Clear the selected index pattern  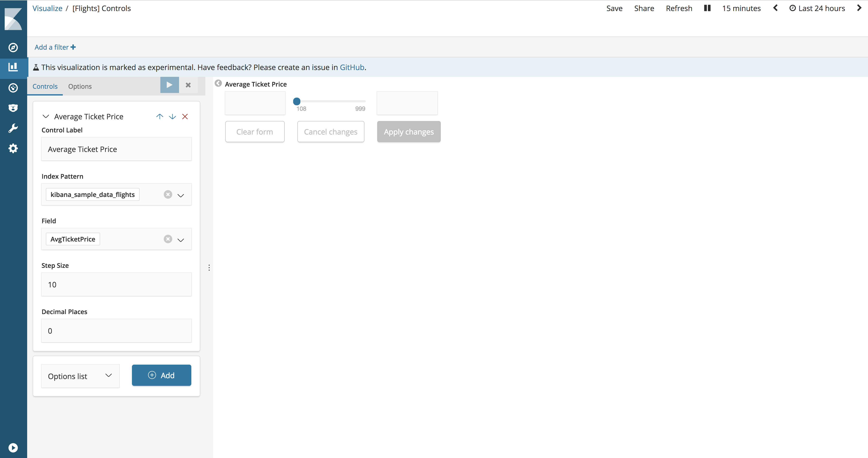[x=168, y=194]
